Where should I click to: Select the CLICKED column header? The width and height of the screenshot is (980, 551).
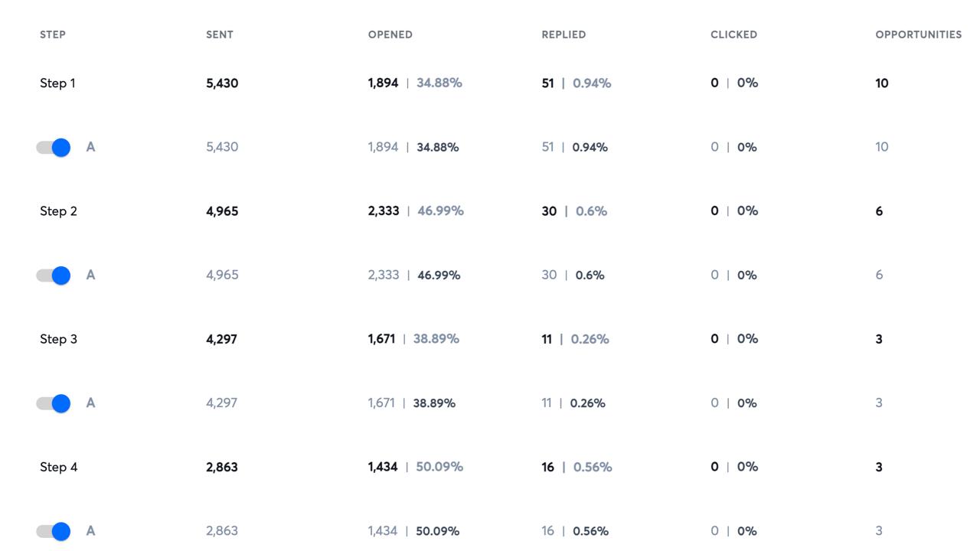click(x=733, y=34)
